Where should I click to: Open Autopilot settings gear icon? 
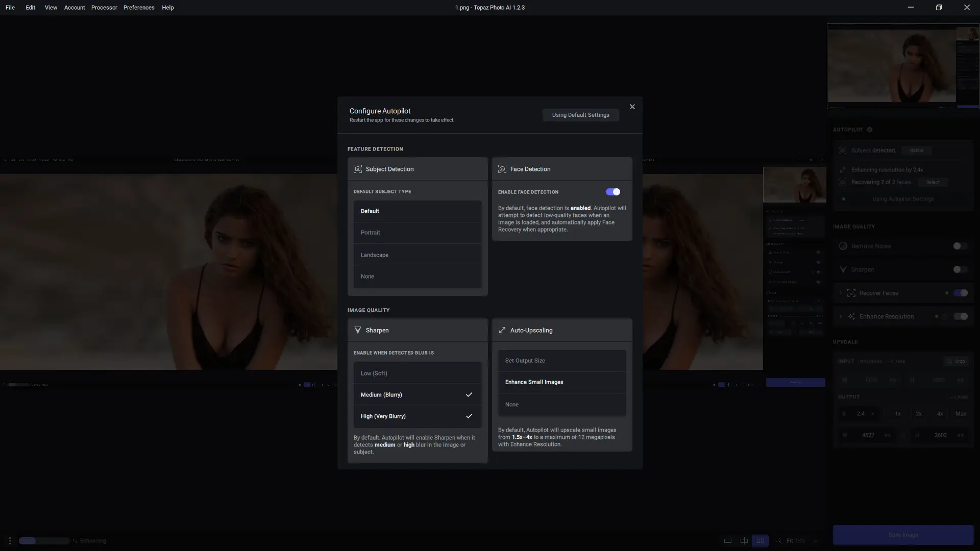pyautogui.click(x=870, y=130)
